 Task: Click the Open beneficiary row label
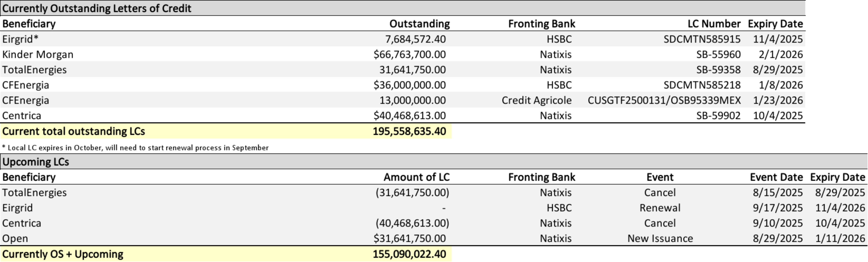point(15,238)
